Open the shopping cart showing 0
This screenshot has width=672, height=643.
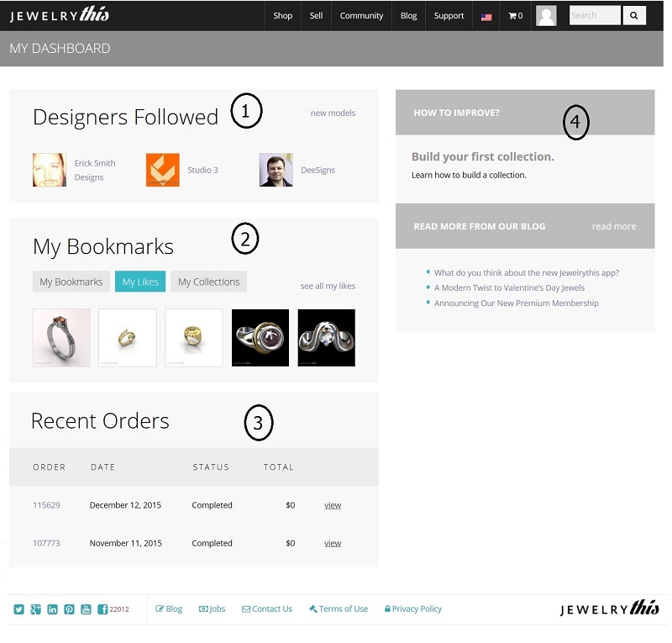[516, 16]
